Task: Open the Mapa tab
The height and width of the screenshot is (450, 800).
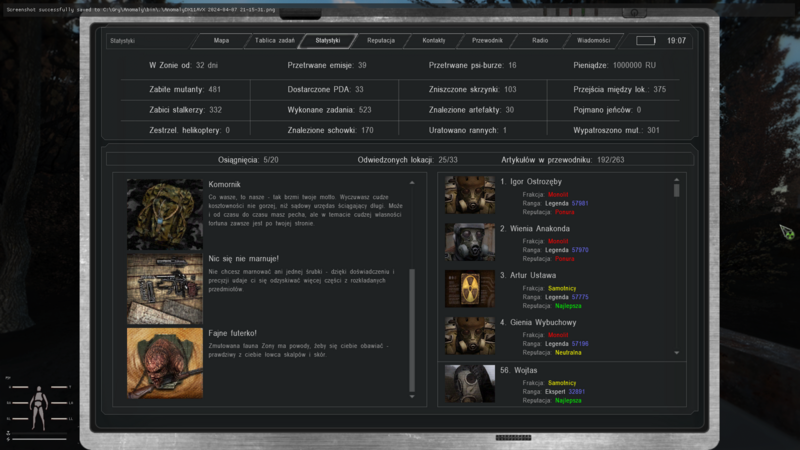Action: click(x=221, y=41)
